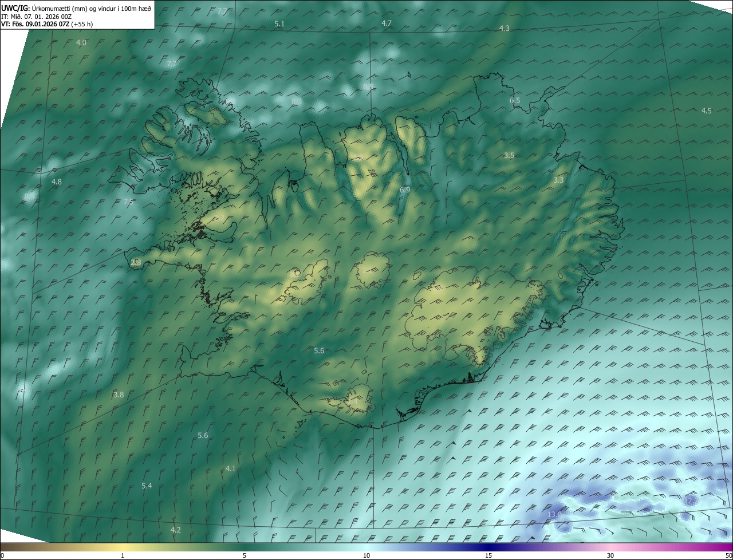Click the 4.2 value label on the map
This screenshot has width=733, height=560.
(x=176, y=530)
